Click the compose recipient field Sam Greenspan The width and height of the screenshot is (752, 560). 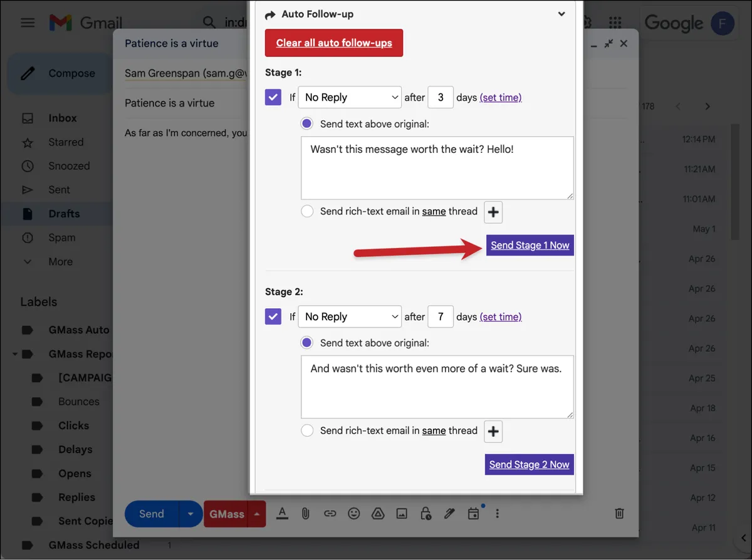pos(185,73)
